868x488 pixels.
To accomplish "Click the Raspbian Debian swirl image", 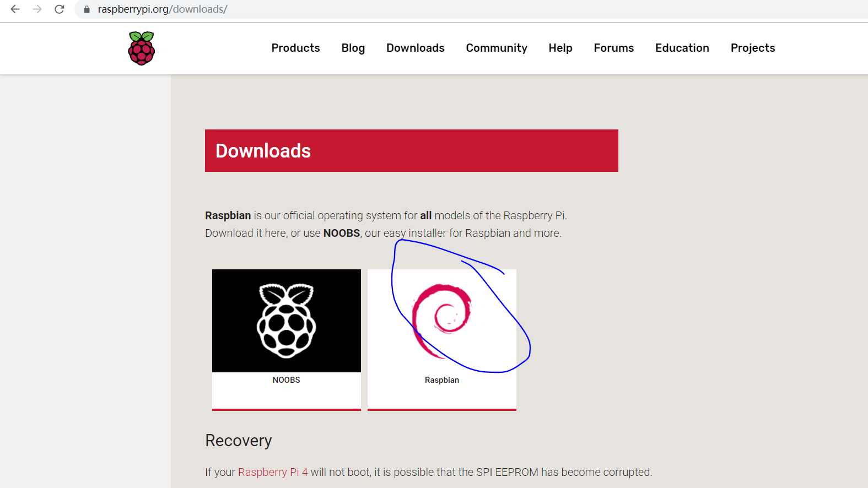I will click(x=442, y=321).
